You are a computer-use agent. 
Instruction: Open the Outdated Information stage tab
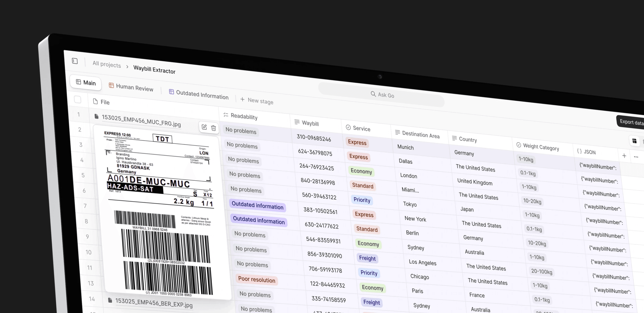[x=199, y=94]
